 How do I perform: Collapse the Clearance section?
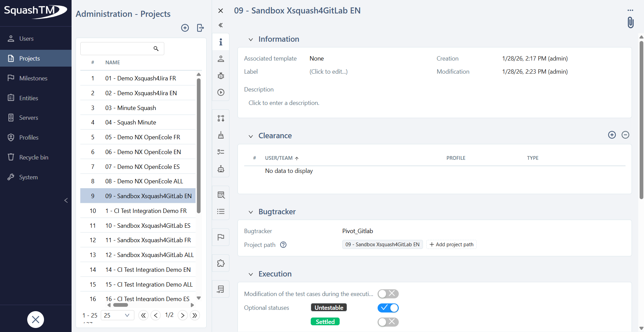[251, 136]
